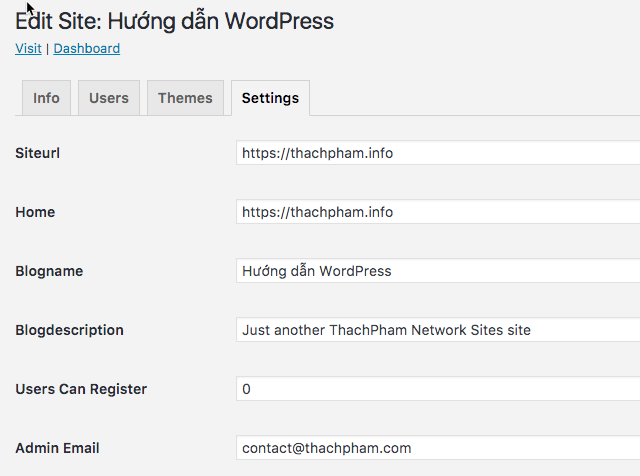This screenshot has width=640, height=476.
Task: Click into the Home URL field
Action: click(438, 212)
